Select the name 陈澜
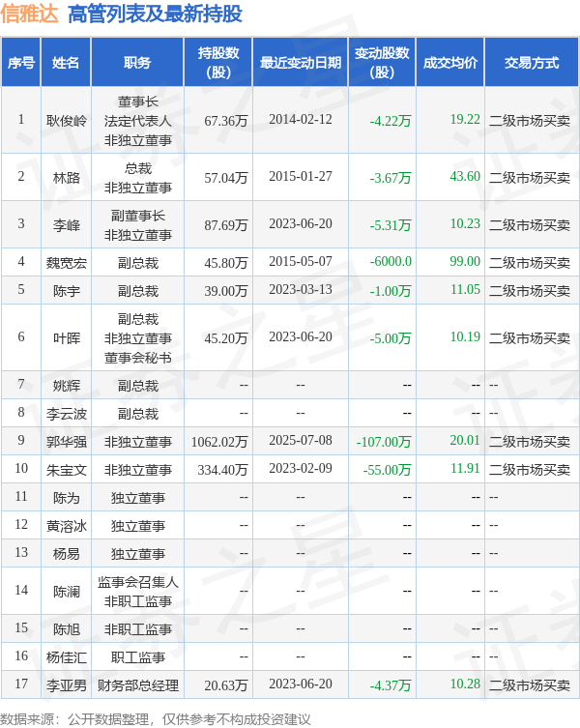Screen dimensions: 580x728 click(x=67, y=592)
